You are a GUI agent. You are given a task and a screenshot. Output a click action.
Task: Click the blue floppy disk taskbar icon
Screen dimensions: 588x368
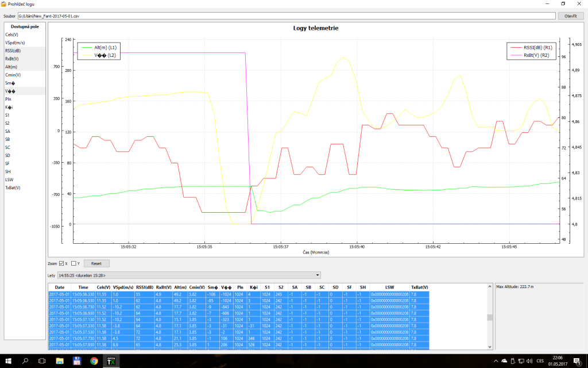pyautogui.click(x=76, y=361)
